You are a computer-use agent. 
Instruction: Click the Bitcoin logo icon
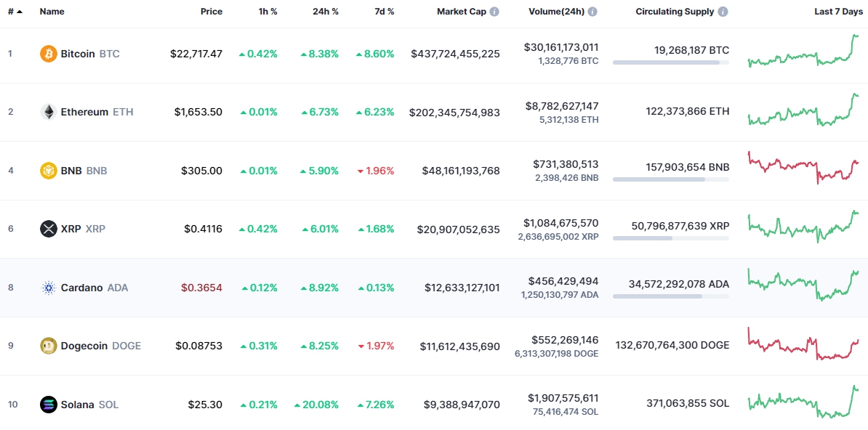(49, 54)
